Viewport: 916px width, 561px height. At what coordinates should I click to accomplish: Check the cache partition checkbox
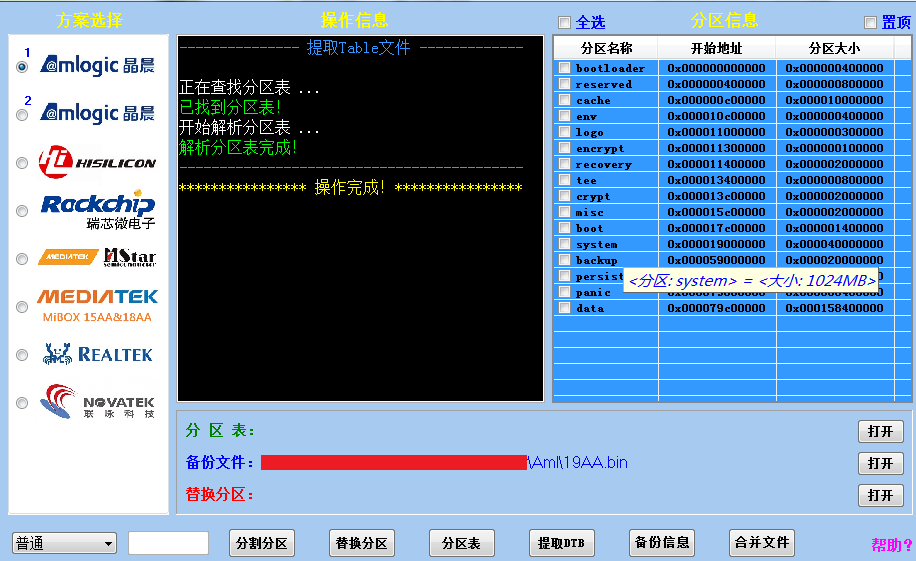(564, 100)
